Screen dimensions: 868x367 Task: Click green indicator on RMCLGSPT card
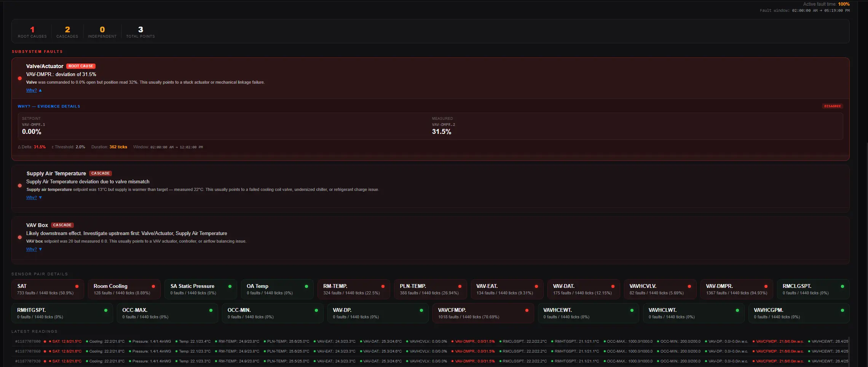(x=842, y=286)
